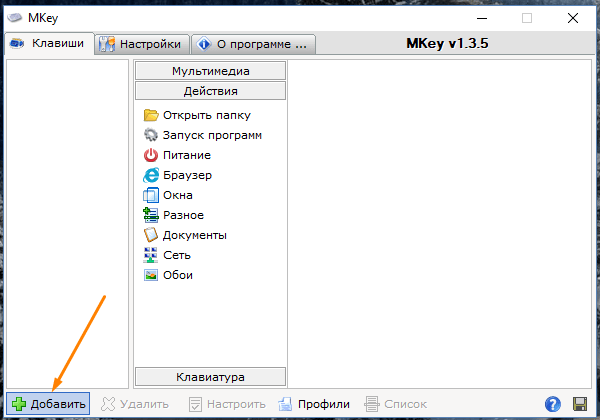Image resolution: width=600 pixels, height=420 pixels.
Task: Click the Добавить button label
Action: [58, 404]
